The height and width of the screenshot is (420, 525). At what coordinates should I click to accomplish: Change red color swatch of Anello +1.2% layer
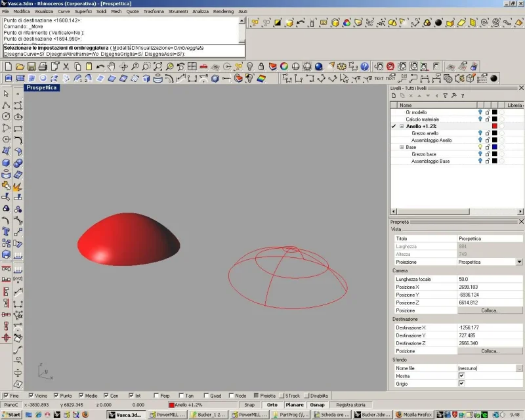click(x=495, y=126)
